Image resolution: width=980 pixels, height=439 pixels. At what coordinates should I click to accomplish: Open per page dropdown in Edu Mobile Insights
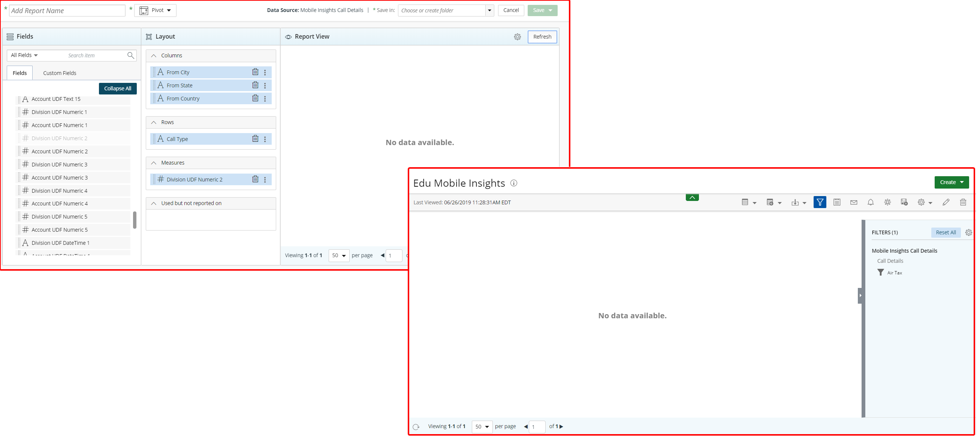tap(482, 427)
